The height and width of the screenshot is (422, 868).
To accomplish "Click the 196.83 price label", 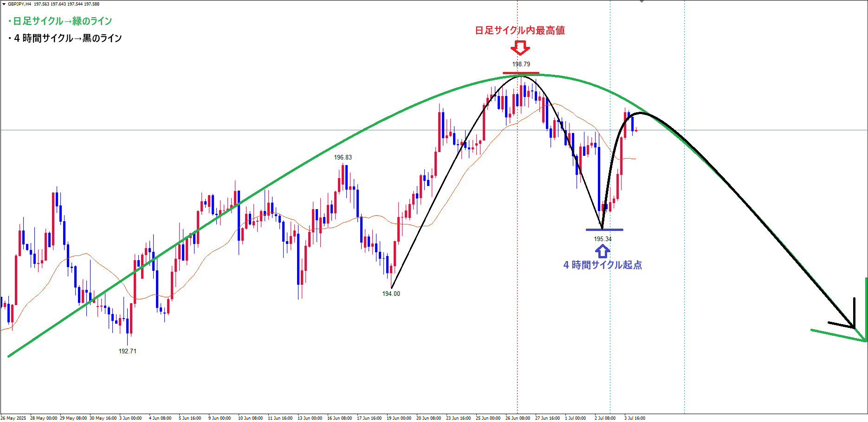I will coord(343,157).
